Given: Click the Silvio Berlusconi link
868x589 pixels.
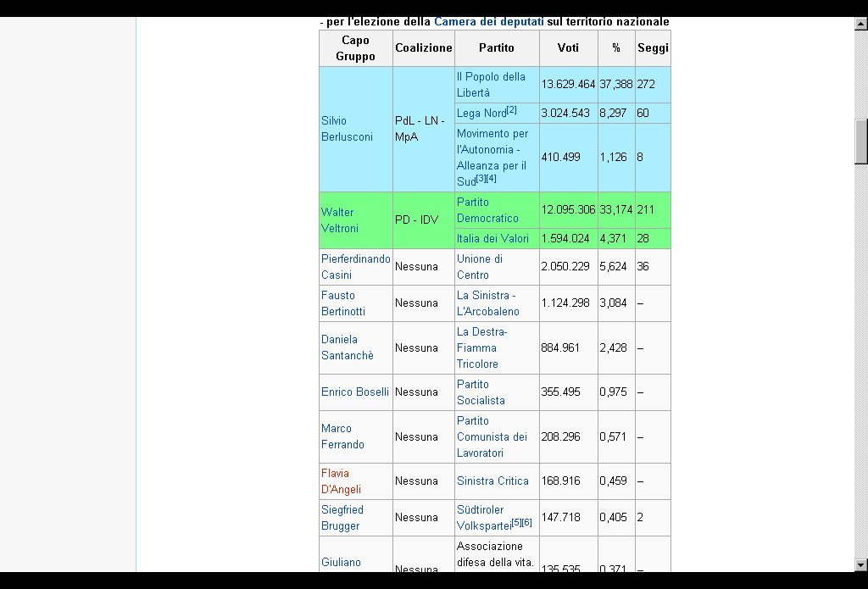Looking at the screenshot, I should (x=346, y=129).
